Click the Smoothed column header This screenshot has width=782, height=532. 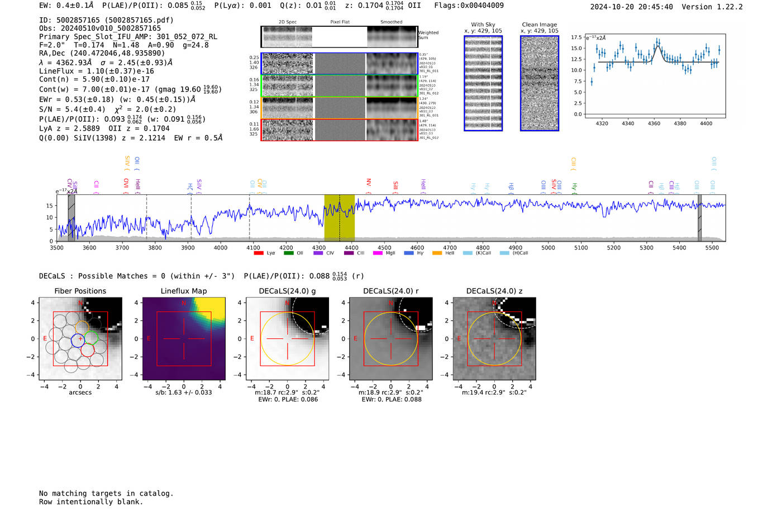coord(392,22)
